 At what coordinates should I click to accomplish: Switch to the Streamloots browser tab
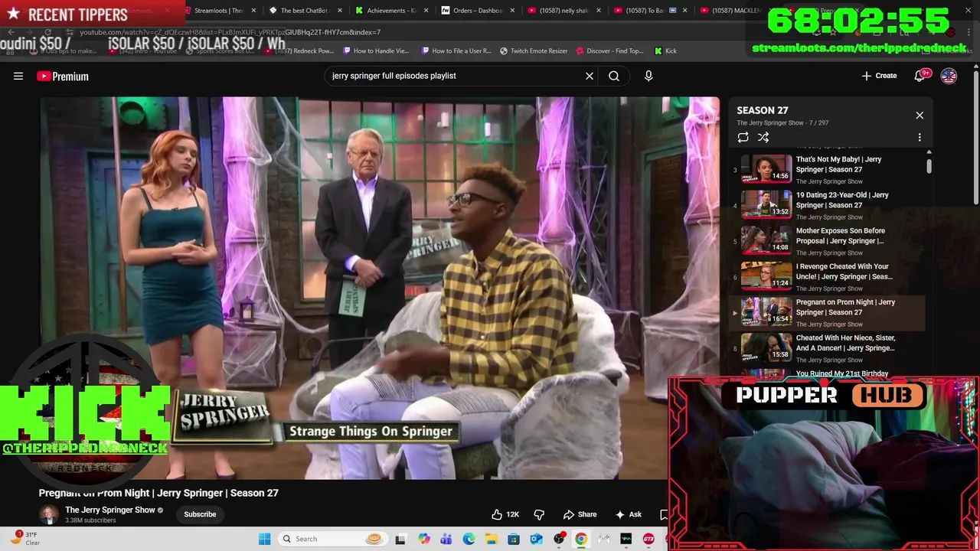click(216, 11)
